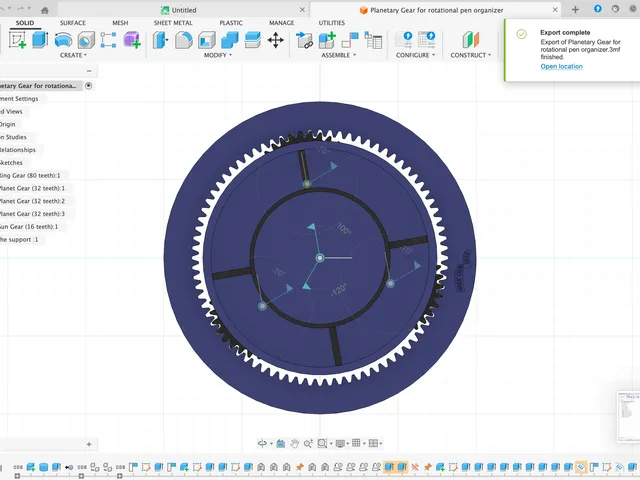Select the Revolve tool
Viewport: 640px width, 480px height.
pos(63,40)
